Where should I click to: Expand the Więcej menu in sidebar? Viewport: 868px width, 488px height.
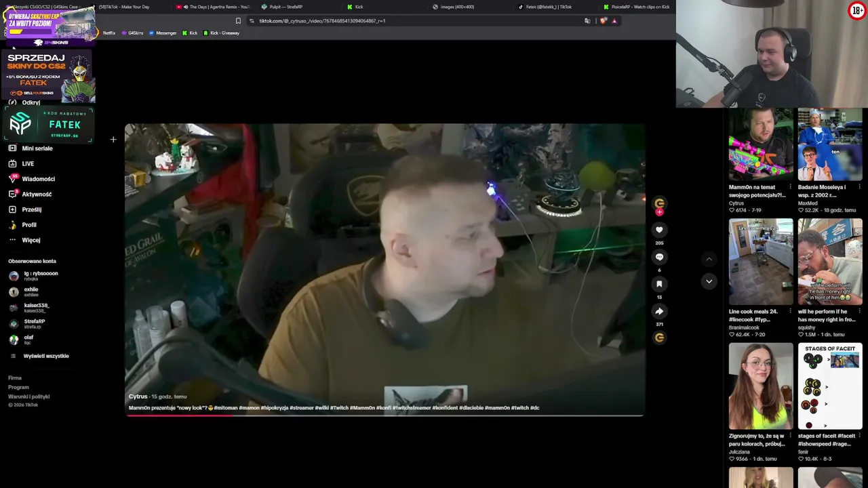pyautogui.click(x=24, y=240)
